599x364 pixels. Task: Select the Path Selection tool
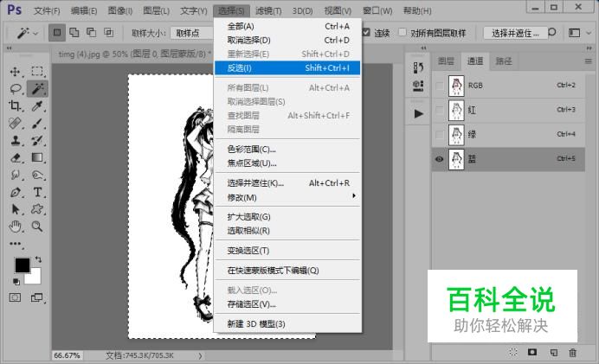pyautogui.click(x=16, y=209)
